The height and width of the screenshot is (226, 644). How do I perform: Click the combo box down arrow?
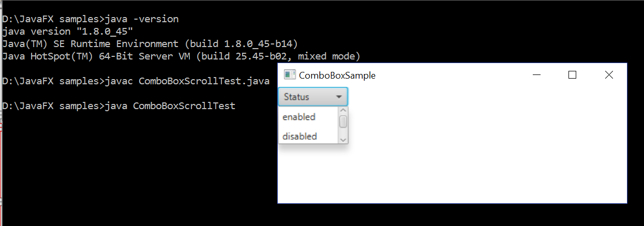pos(339,97)
